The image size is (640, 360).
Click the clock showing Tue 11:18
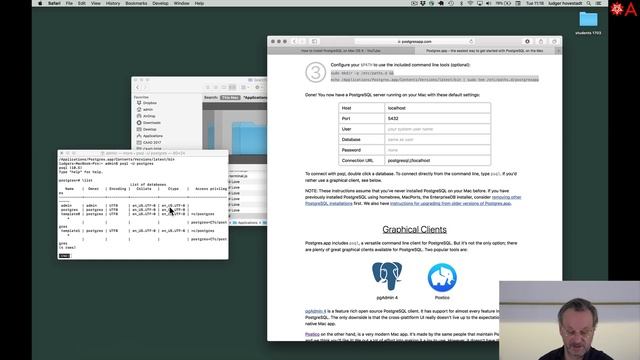[535, 3]
